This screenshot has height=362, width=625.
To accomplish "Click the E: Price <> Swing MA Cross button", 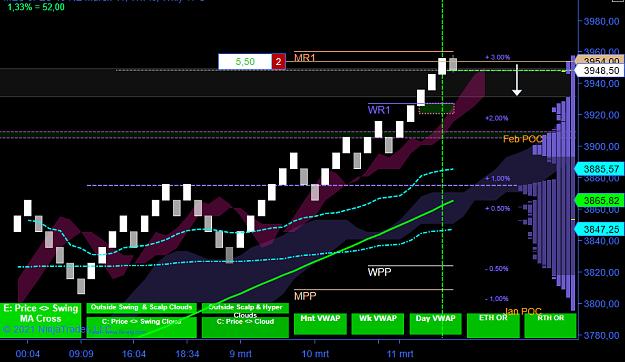I will pyautogui.click(x=40, y=320).
